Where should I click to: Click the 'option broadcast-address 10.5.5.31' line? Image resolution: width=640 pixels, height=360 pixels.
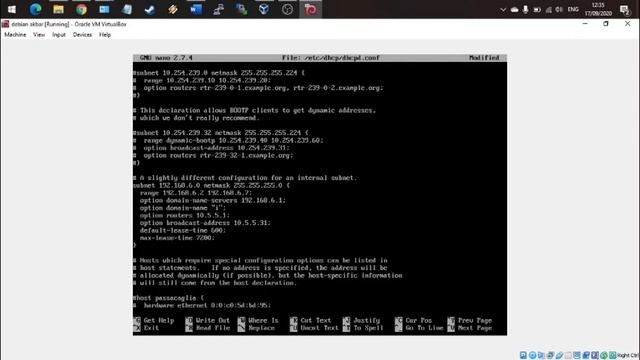click(205, 223)
